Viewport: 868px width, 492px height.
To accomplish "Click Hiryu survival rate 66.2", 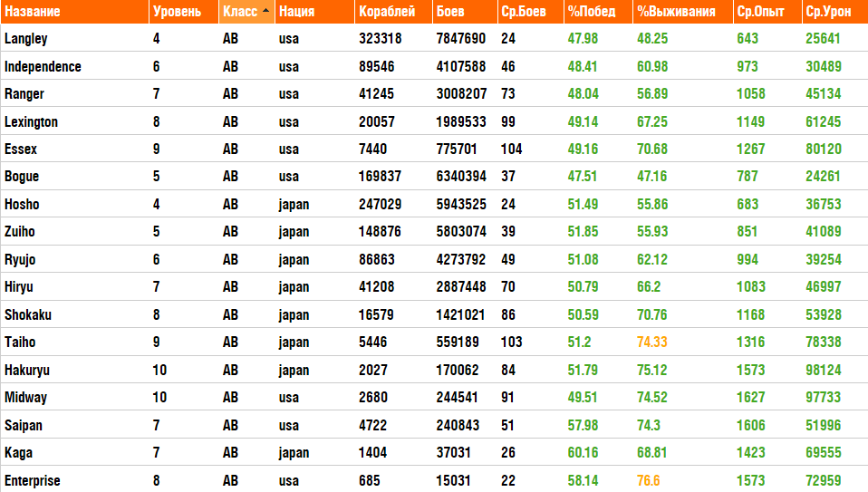I will tap(649, 286).
